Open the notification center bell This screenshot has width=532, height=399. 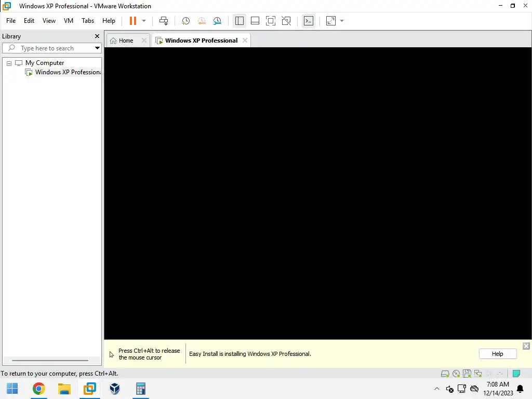click(520, 389)
